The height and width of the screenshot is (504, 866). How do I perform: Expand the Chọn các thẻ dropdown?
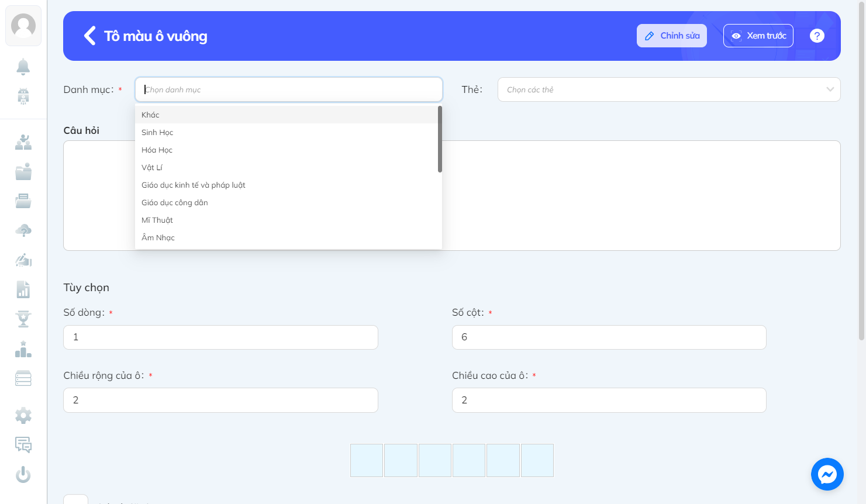(x=669, y=89)
